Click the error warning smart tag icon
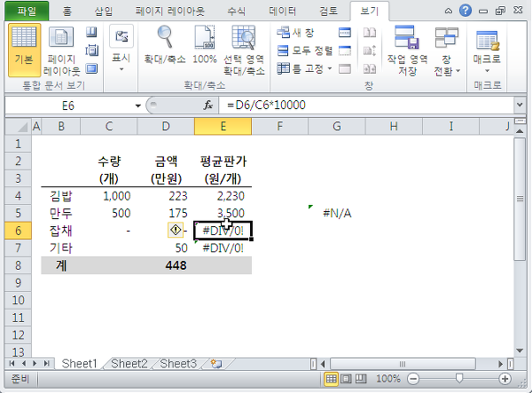Viewport: 532px width, 393px height. point(176,230)
